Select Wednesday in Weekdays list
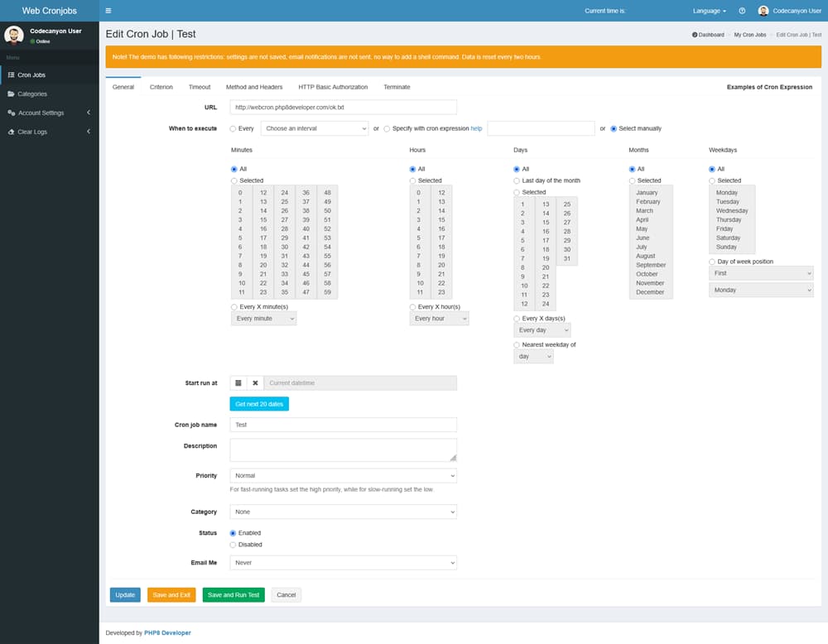Viewport: 828px width, 644px height. pos(732,210)
